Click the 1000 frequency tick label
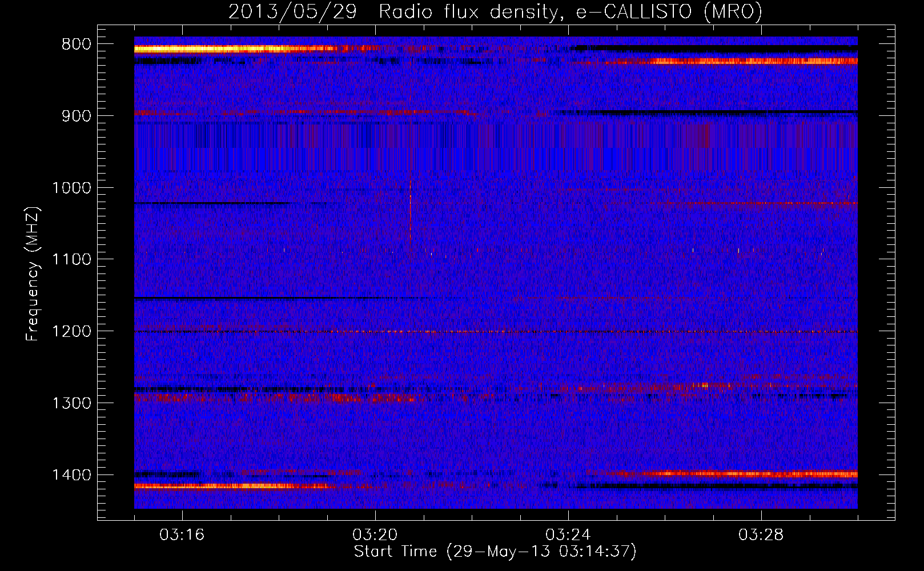 71,188
